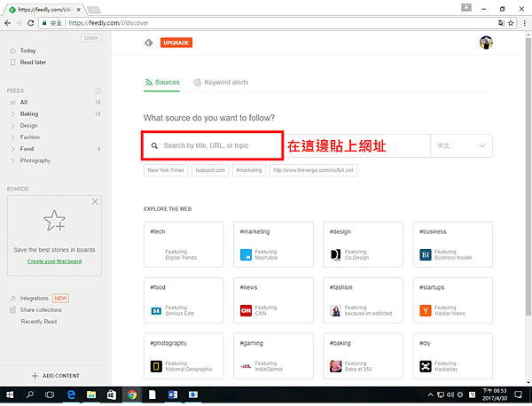Expand the Fashion feed category

pos(13,137)
